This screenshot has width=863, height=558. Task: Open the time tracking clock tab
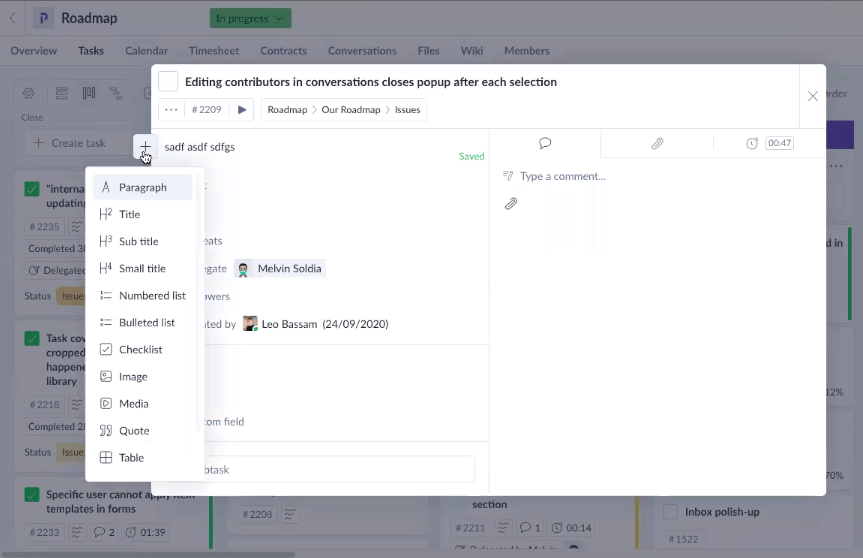click(x=752, y=143)
